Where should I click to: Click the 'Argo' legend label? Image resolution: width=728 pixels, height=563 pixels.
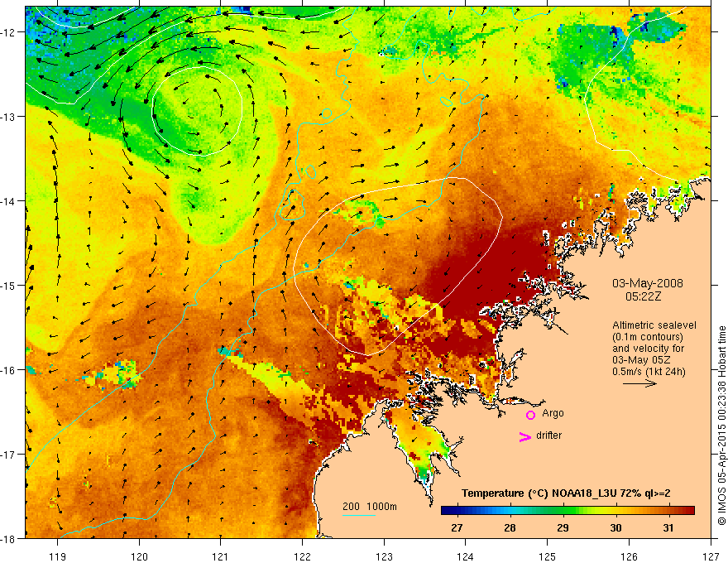coord(553,413)
